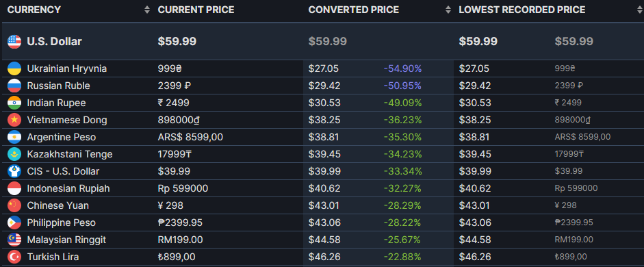Click the -54.90% price difference value
644x267 pixels.
(x=402, y=68)
